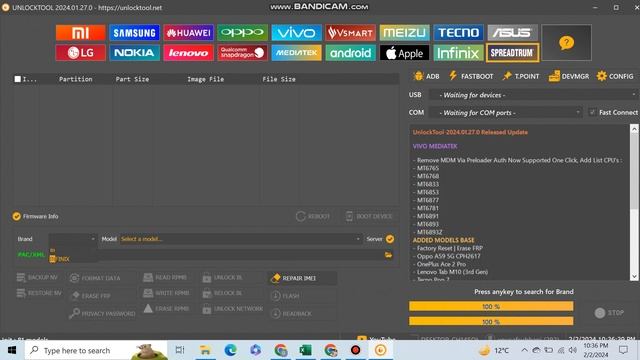Click the REBOOT button
Image resolution: width=640 pixels, height=360 pixels.
[x=313, y=216]
